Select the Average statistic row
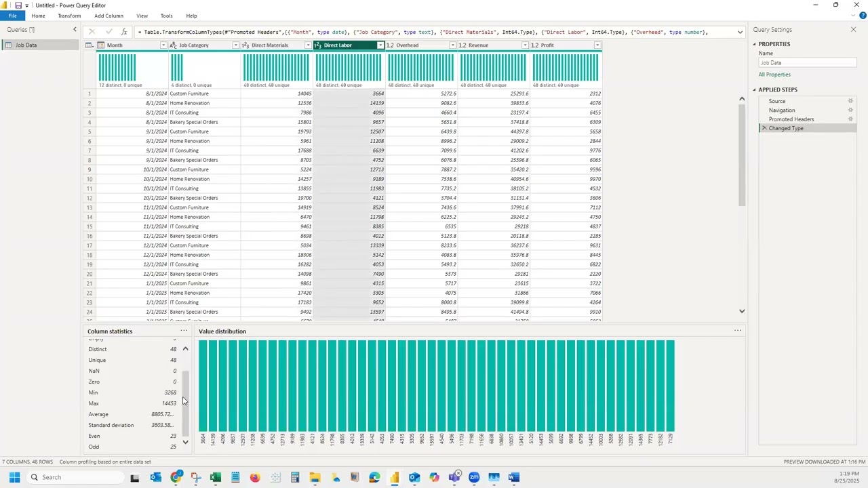Viewport: 868px width, 488px height. (x=132, y=414)
